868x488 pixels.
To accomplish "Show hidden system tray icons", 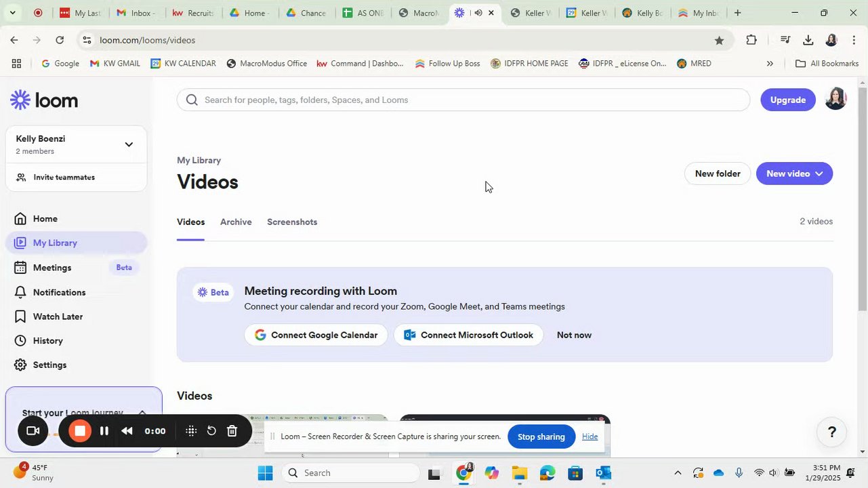I will 678,472.
